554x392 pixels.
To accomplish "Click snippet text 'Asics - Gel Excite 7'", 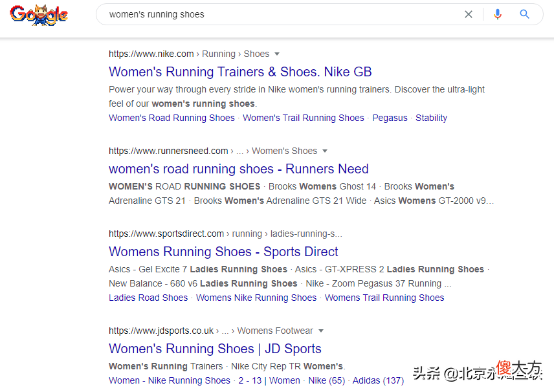I will tap(148, 270).
